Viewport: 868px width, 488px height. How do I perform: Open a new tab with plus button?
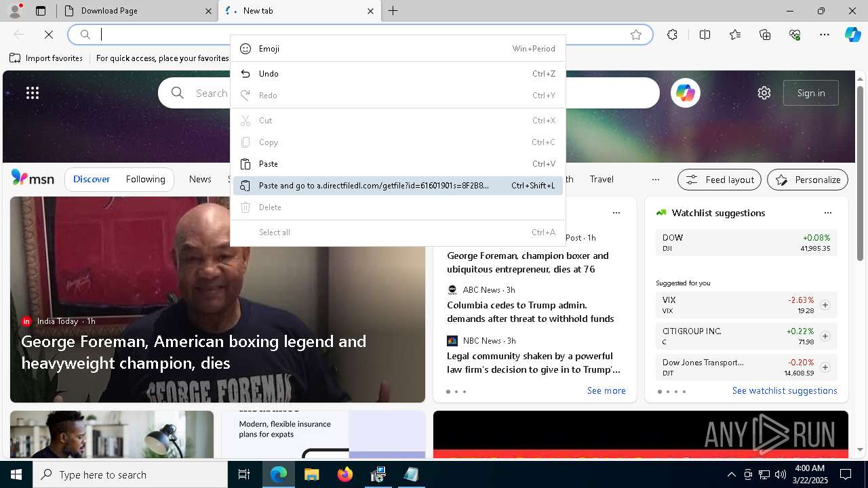click(393, 11)
